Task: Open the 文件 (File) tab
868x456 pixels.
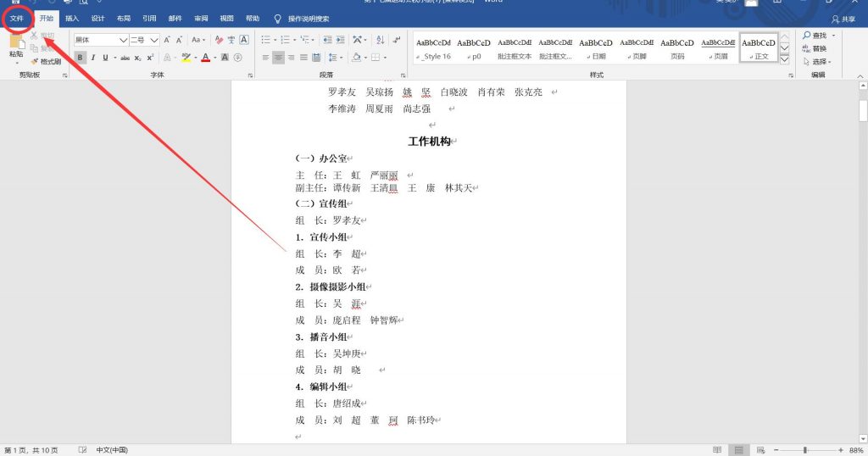Action: click(x=17, y=19)
